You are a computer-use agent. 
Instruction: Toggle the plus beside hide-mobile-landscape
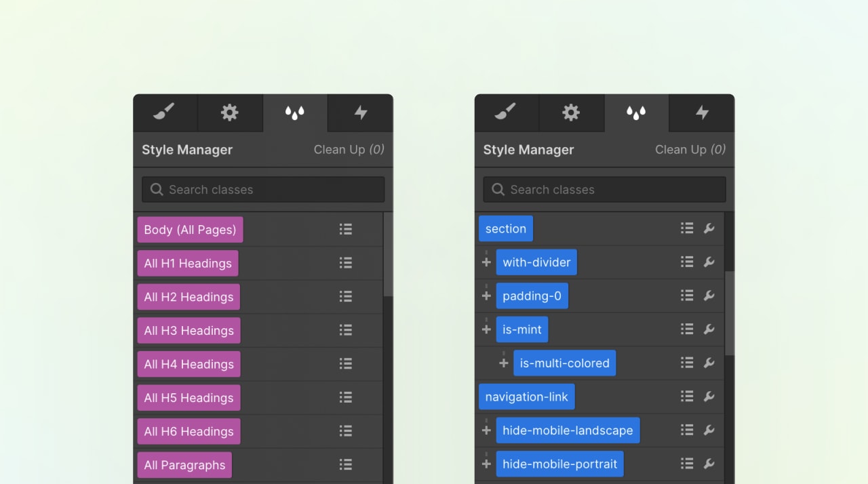486,430
